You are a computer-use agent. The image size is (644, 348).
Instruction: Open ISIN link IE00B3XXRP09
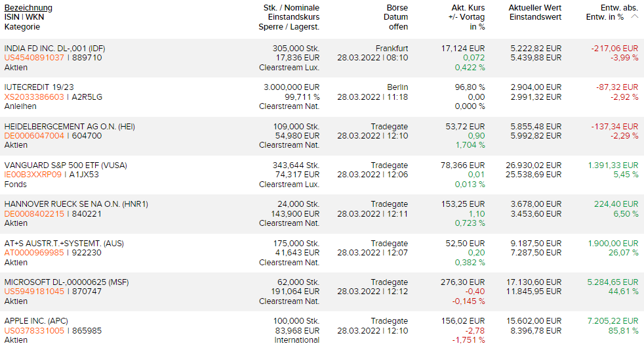(33, 175)
